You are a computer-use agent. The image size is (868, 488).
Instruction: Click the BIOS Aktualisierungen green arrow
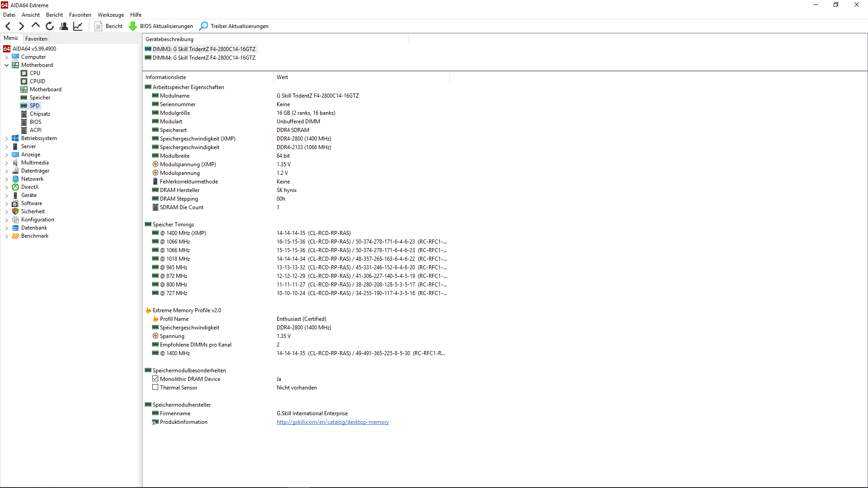tap(133, 26)
